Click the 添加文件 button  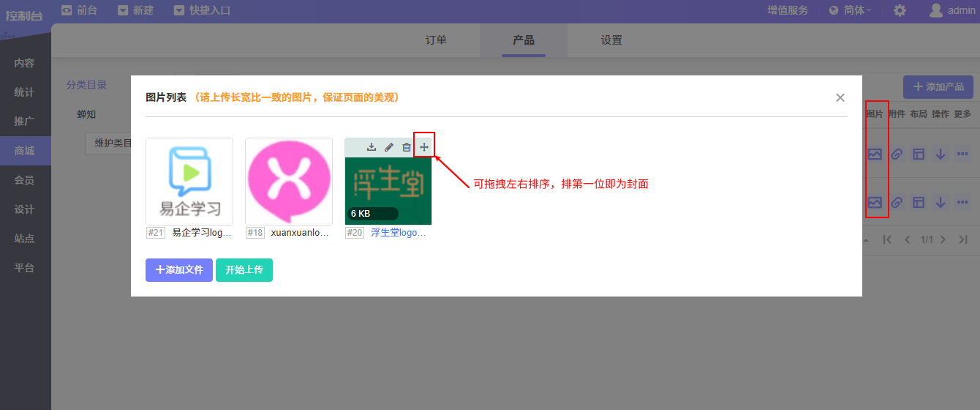179,270
